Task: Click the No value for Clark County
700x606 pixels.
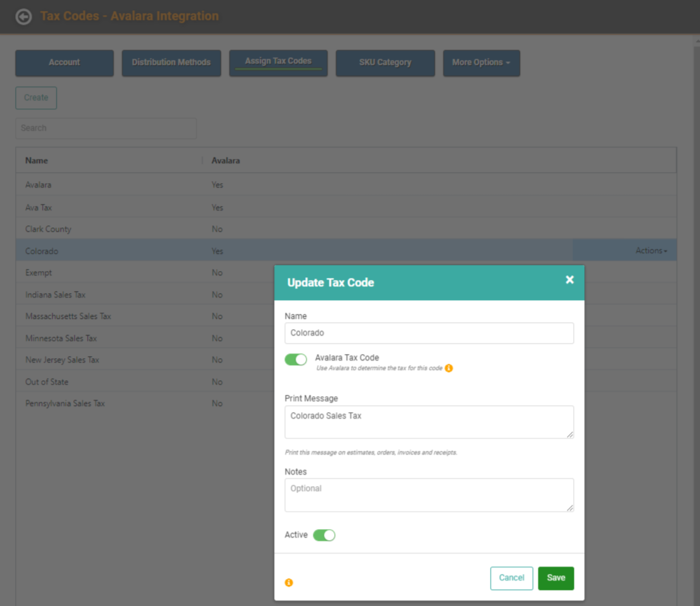Action: coord(217,229)
